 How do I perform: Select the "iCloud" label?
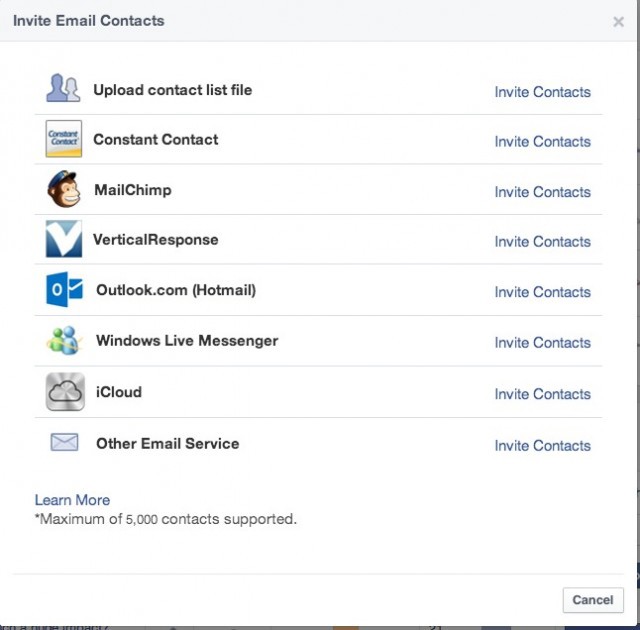[x=119, y=392]
